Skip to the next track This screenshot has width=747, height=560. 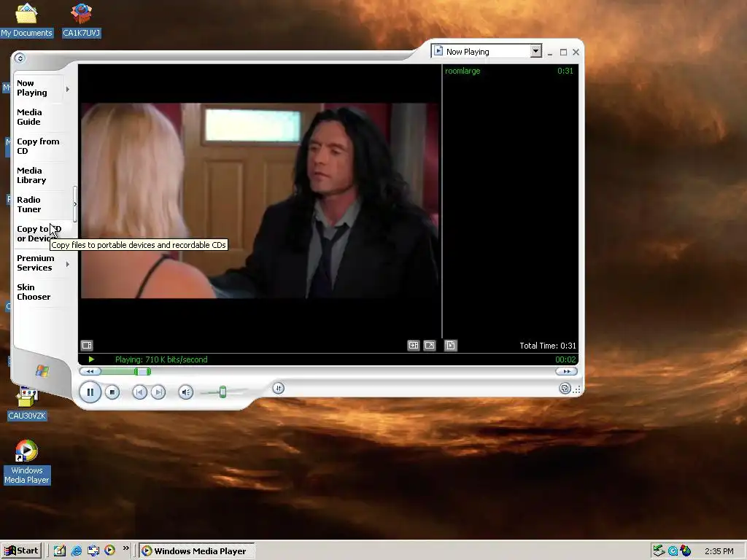158,392
